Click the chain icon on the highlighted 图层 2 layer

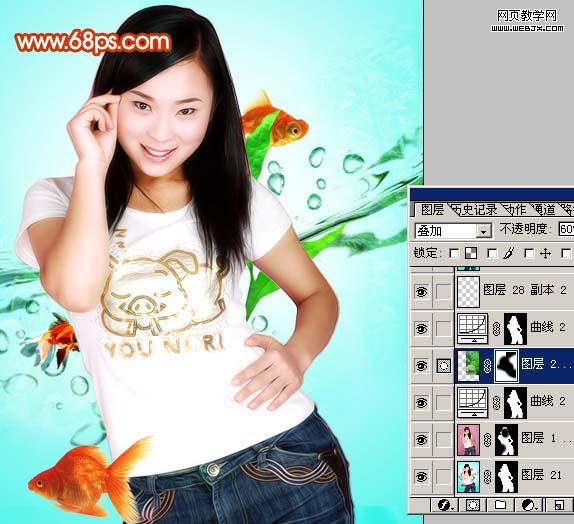(487, 366)
